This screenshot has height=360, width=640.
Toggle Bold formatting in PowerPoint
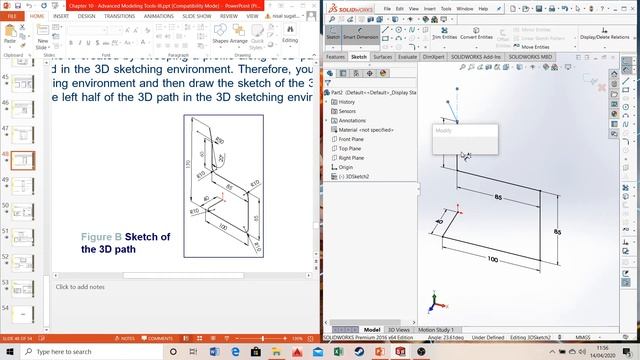click(71, 42)
